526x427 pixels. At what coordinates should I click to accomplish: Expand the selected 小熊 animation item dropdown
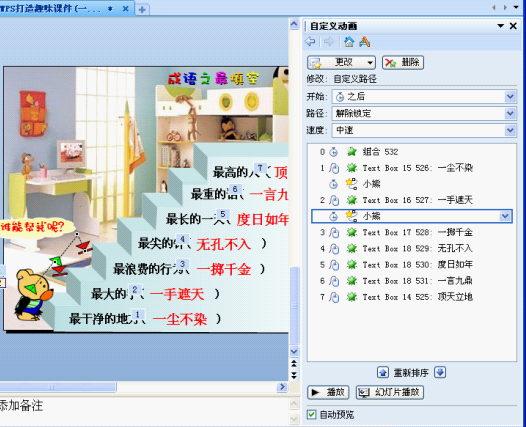(505, 216)
